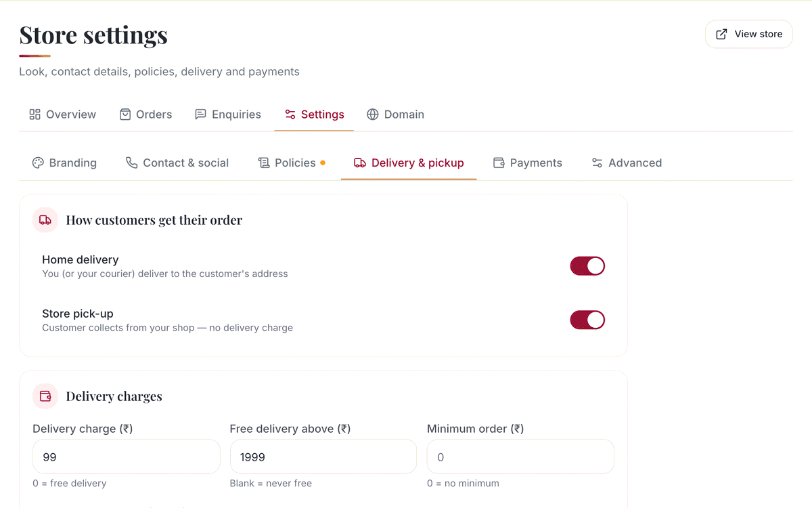Screen dimensions: 812x508
Task: Open the Branding sub-tab
Action: pyautogui.click(x=64, y=163)
